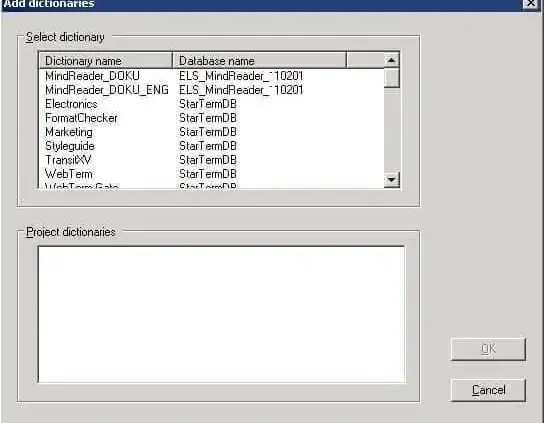The image size is (544, 423).
Task: Click StarTermDB cell in the Marketing row
Action: 208,132
